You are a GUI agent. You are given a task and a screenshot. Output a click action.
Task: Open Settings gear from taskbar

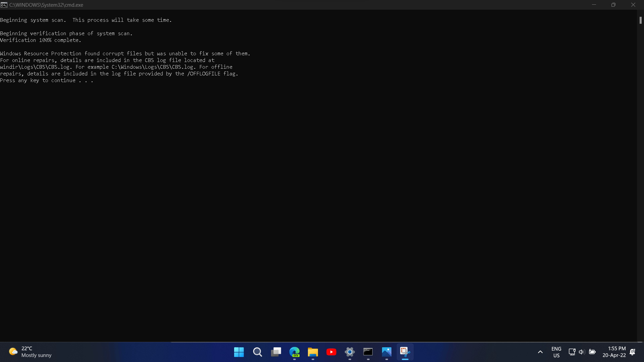(x=350, y=352)
